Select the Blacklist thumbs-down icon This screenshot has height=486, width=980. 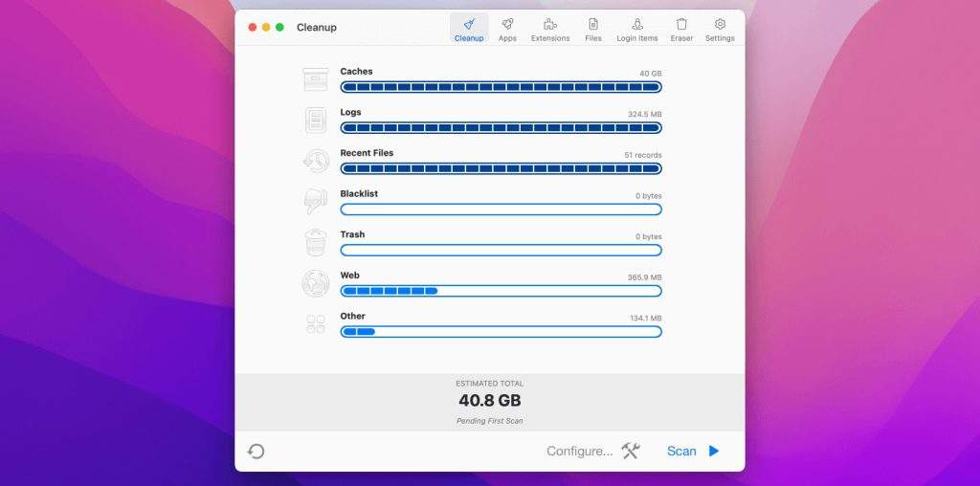click(316, 202)
